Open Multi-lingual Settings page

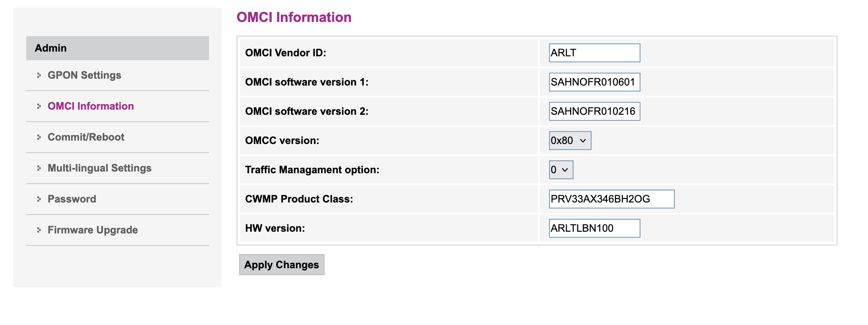(99, 168)
